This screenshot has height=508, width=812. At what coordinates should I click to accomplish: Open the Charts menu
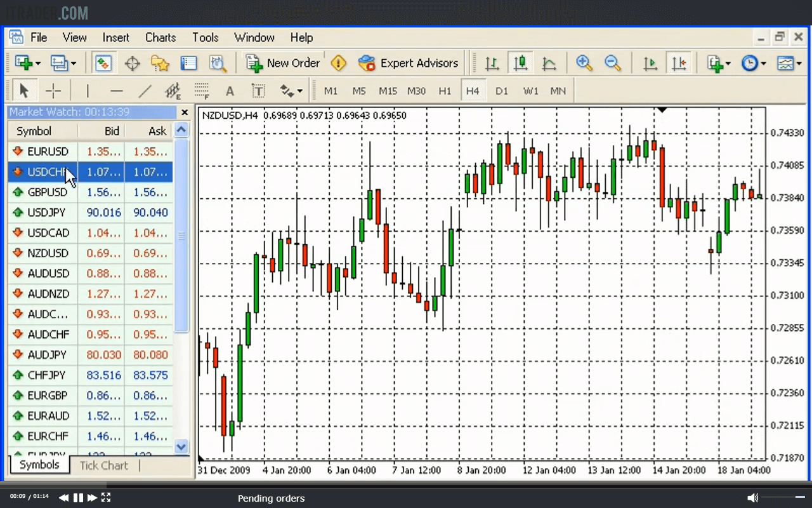[160, 37]
